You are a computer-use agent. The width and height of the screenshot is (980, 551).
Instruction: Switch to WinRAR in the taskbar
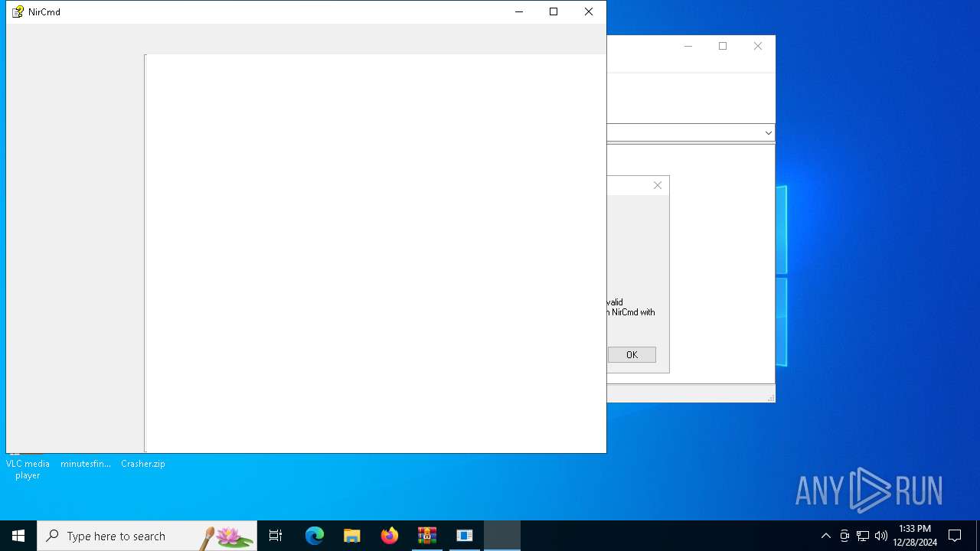coord(427,536)
